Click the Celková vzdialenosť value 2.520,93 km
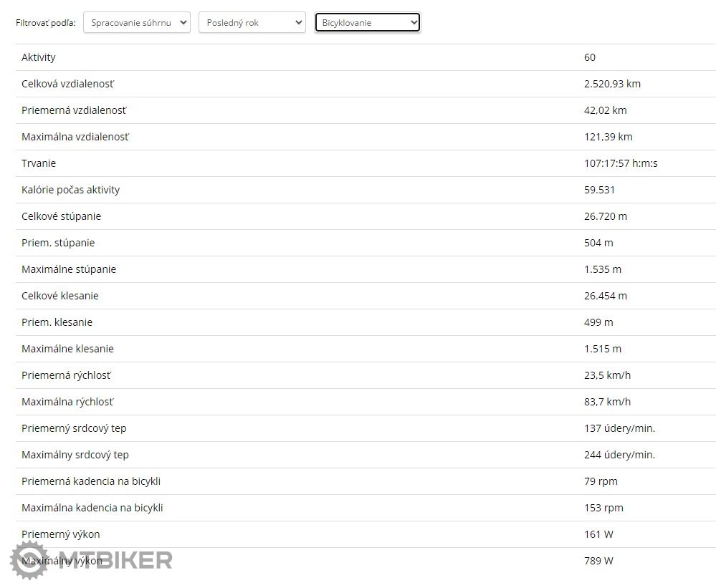Image resolution: width=716 pixels, height=588 pixels. (612, 84)
